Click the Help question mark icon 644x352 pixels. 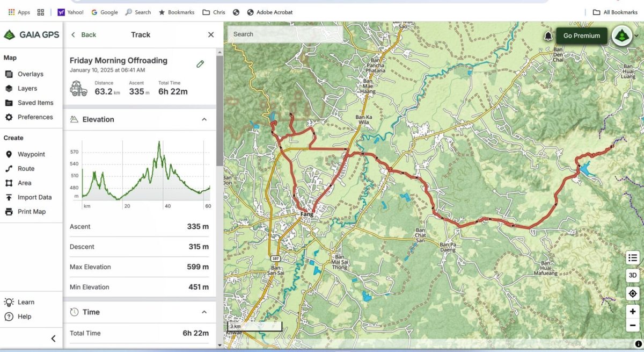coord(9,317)
